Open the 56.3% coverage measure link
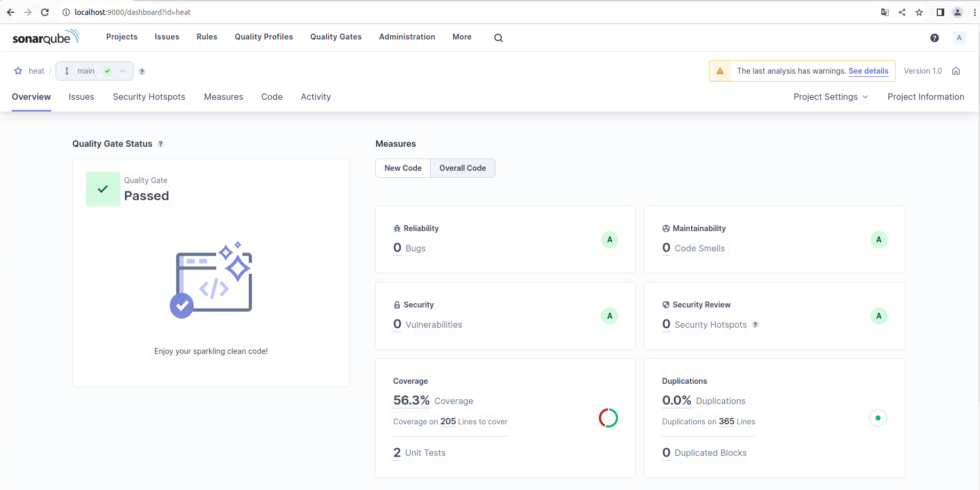The width and height of the screenshot is (980, 490). point(411,400)
